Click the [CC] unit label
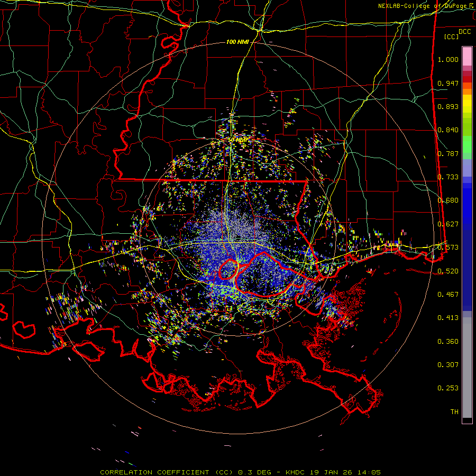Viewport: 476px width, 476px height. click(452, 36)
